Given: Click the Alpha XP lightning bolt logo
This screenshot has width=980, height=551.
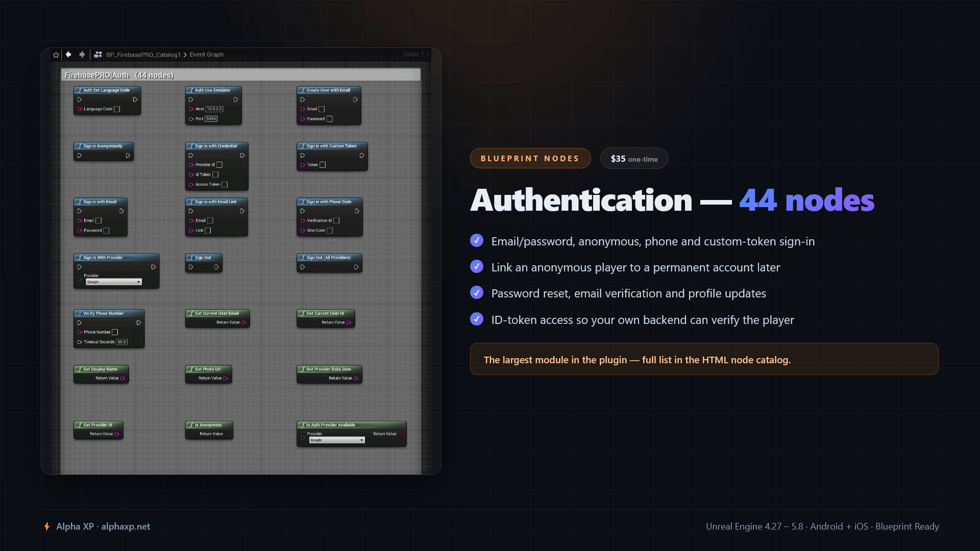Looking at the screenshot, I should [47, 527].
